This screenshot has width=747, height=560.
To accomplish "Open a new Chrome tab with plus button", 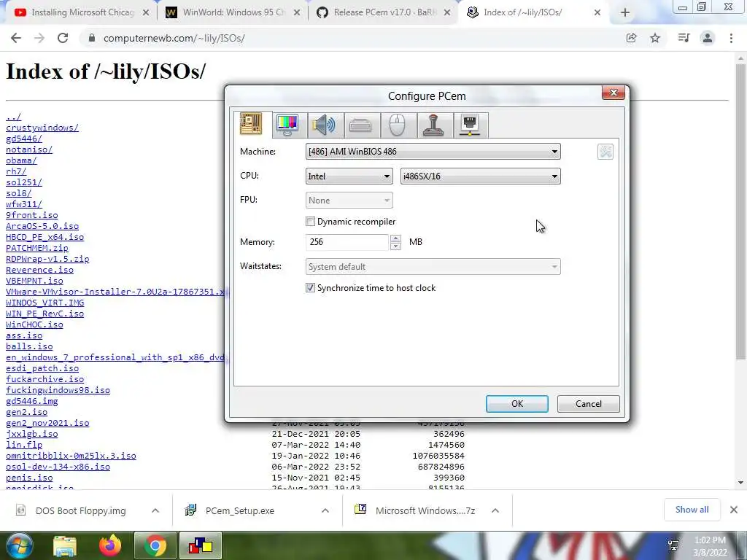I will [625, 13].
